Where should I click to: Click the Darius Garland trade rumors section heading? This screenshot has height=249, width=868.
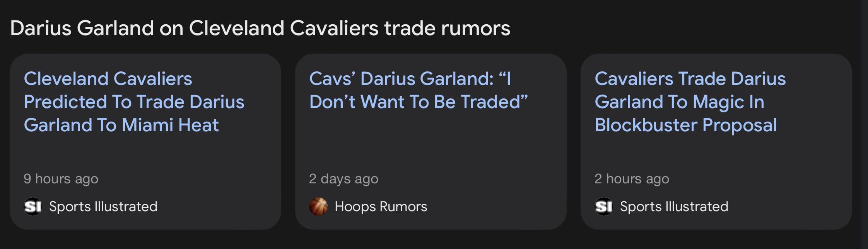[260, 28]
